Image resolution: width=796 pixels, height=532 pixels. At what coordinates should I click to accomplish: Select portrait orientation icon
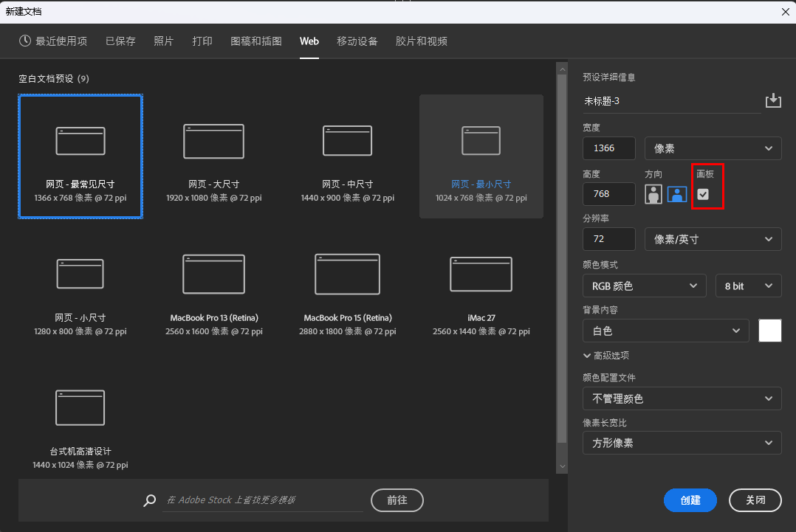pyautogui.click(x=653, y=194)
